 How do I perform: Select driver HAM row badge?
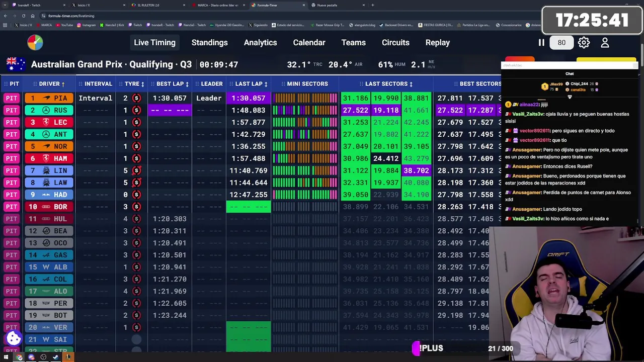coord(49,158)
